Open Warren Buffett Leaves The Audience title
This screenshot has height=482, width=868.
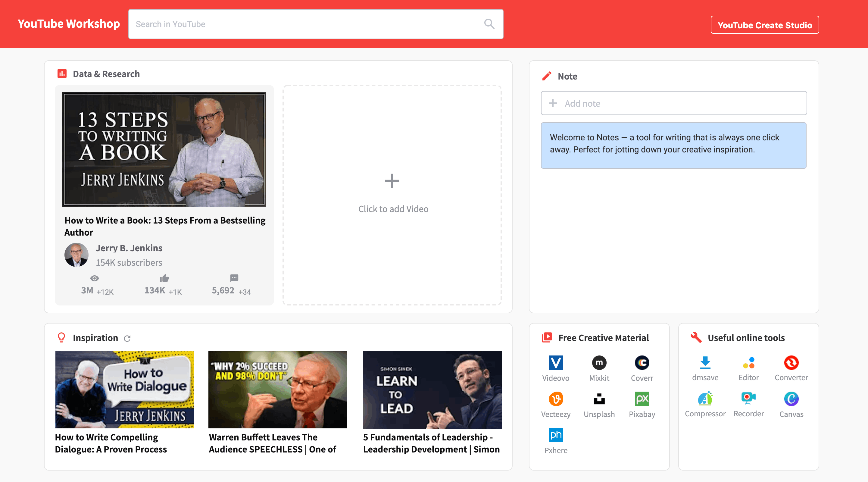coord(273,443)
